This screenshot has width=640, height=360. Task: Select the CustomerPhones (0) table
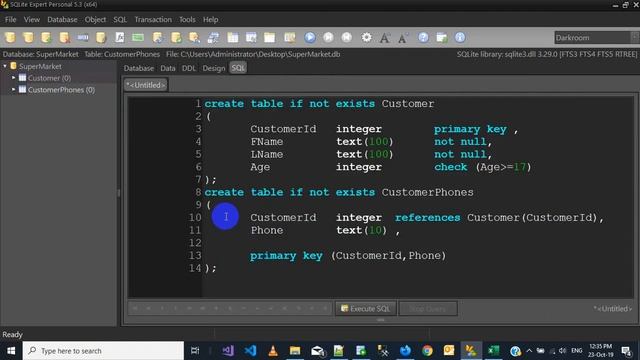click(61, 90)
